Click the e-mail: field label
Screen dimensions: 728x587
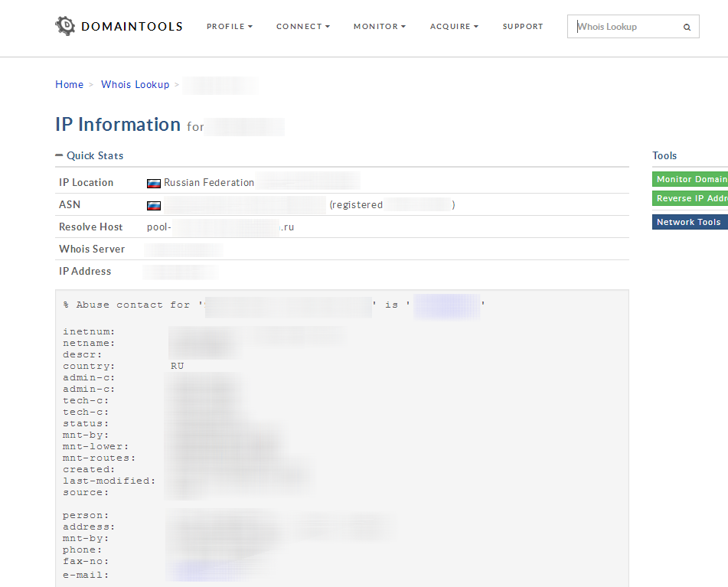86,576
